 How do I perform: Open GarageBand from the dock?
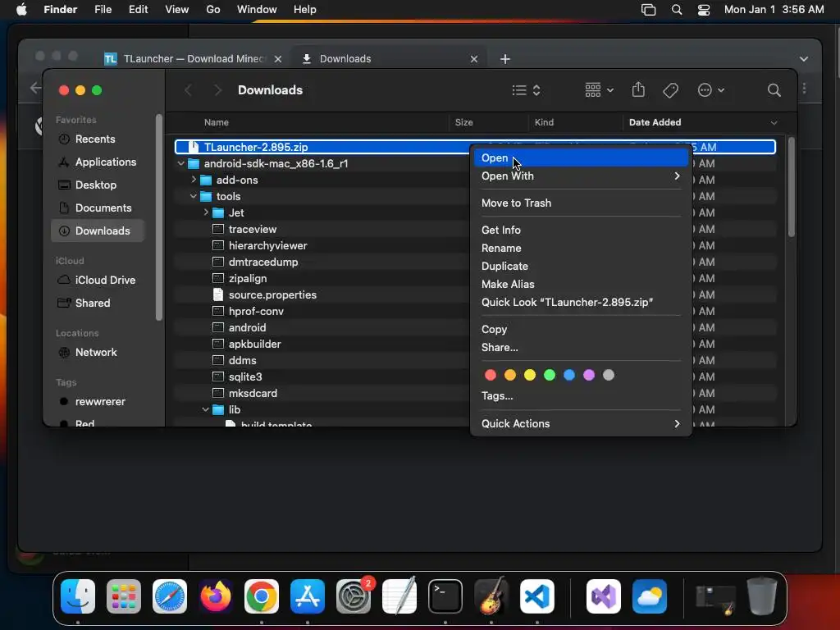(x=491, y=596)
